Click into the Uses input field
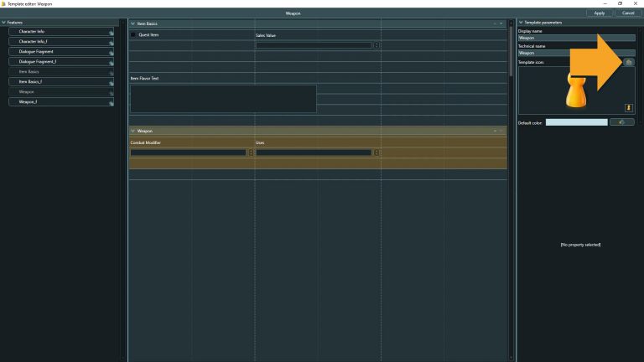The width and height of the screenshot is (644, 362). click(314, 153)
